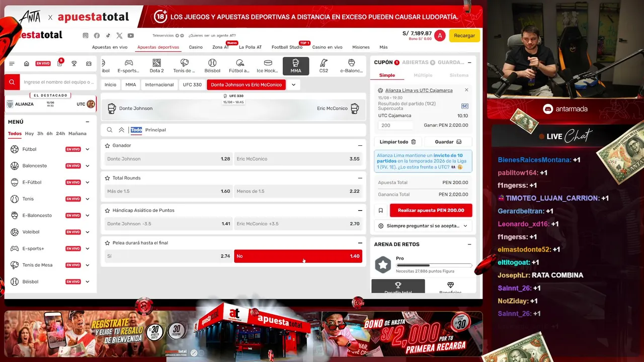
Task: Toggle the 'Más de 1.5' 1.60 odds
Action: click(168, 191)
